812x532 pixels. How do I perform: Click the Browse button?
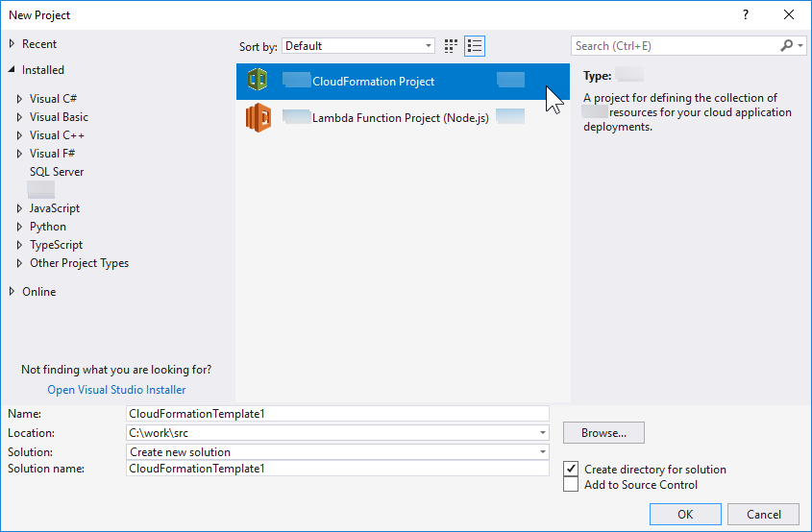[x=603, y=433]
